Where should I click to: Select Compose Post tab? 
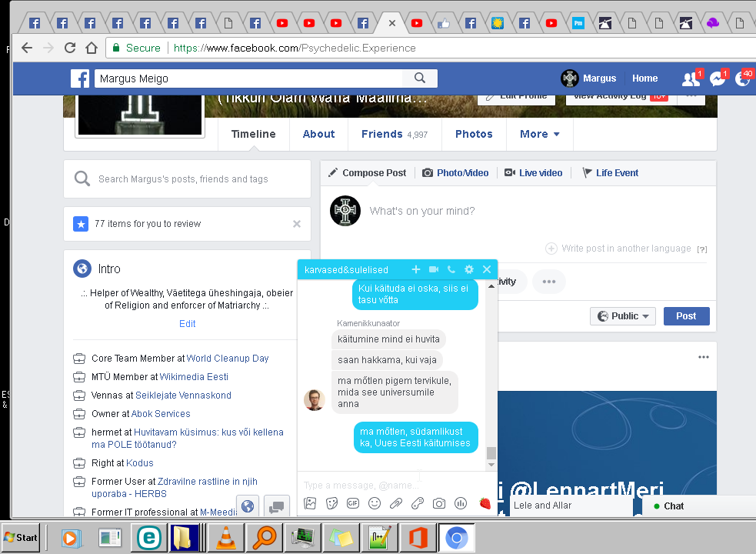367,173
